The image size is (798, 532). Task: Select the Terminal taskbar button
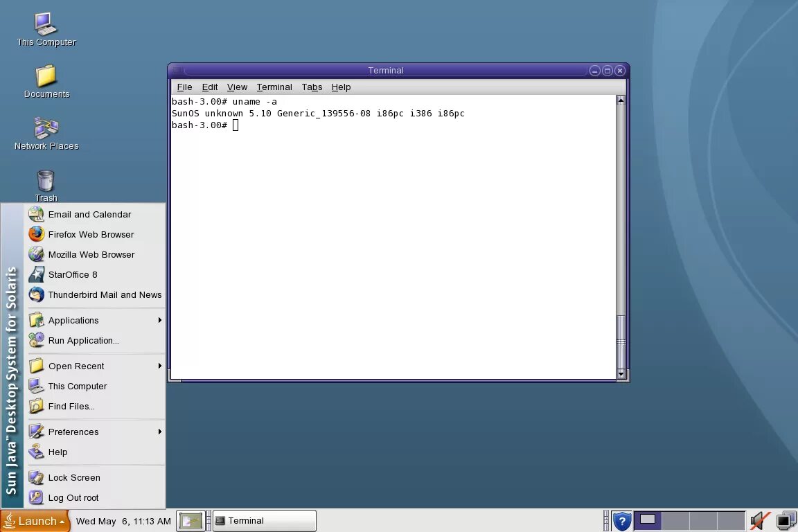coord(264,521)
